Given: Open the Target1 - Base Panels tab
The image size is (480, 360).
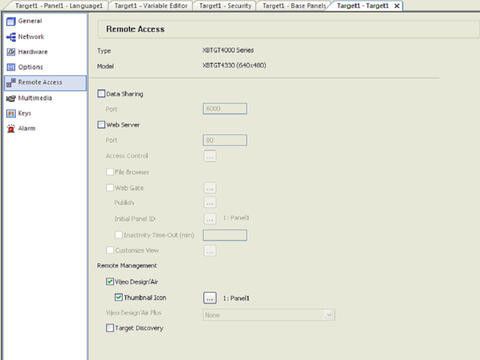Looking at the screenshot, I should (294, 6).
